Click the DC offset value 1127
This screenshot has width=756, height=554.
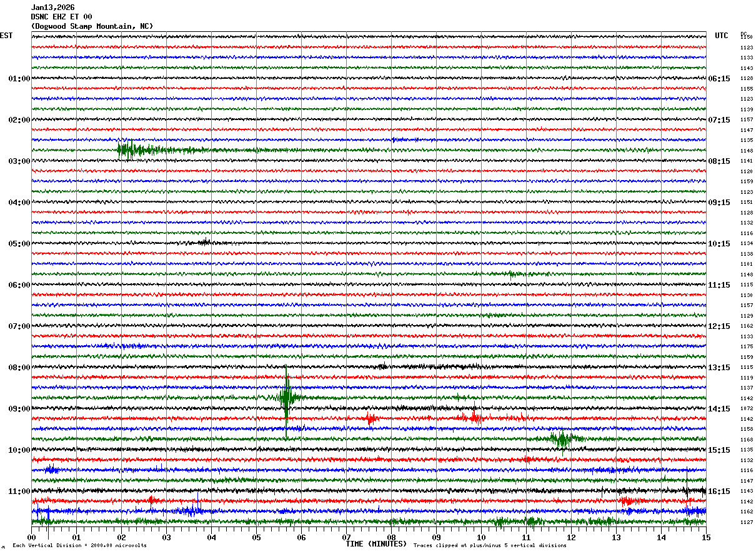(x=746, y=522)
